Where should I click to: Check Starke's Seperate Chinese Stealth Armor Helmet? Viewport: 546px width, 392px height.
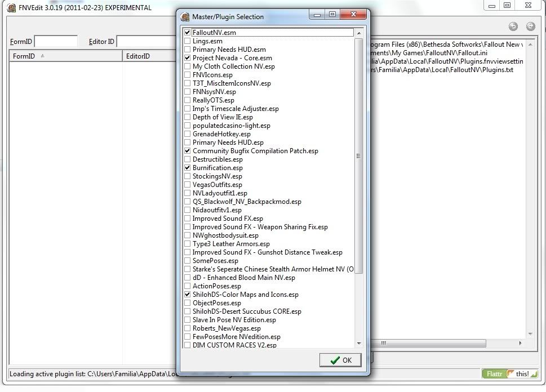coord(187,269)
